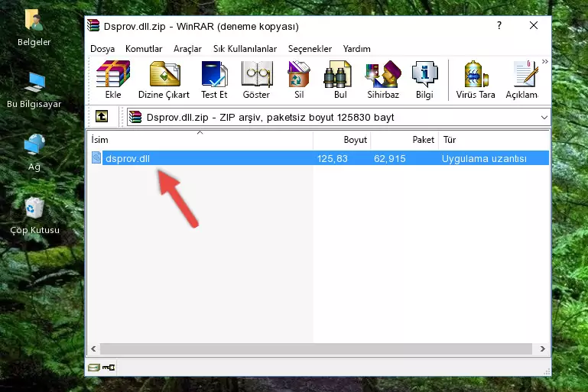Sort by the Tür column header
Viewport: 588px width, 392px height.
point(493,140)
